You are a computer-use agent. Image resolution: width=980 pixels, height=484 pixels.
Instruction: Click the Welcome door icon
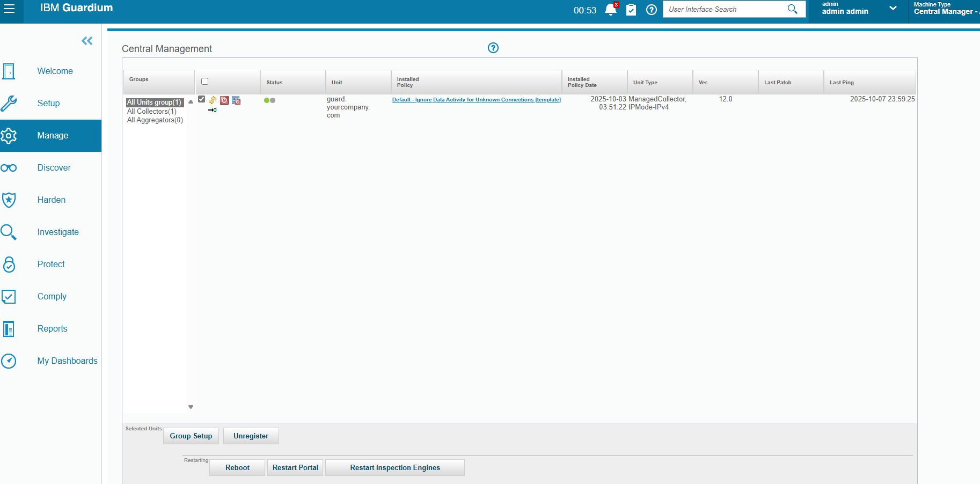pos(9,71)
